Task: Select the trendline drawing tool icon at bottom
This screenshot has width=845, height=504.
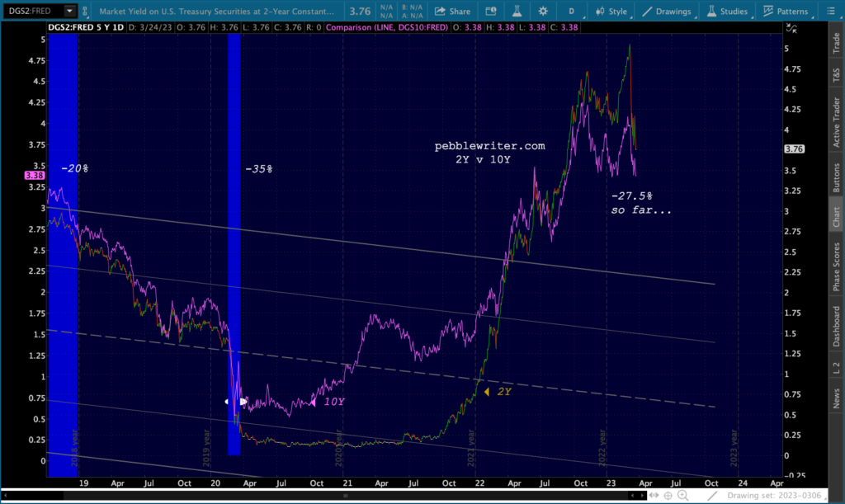Action: pyautogui.click(x=712, y=496)
